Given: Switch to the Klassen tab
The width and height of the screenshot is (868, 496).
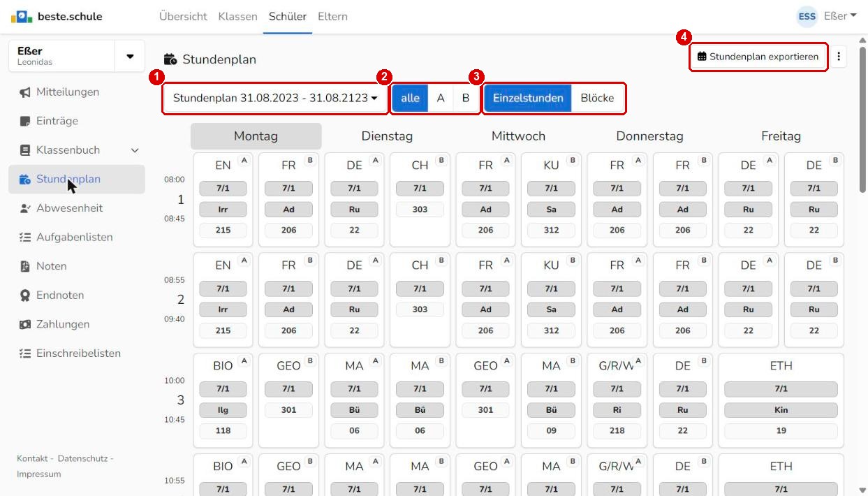Looking at the screenshot, I should coord(237,16).
